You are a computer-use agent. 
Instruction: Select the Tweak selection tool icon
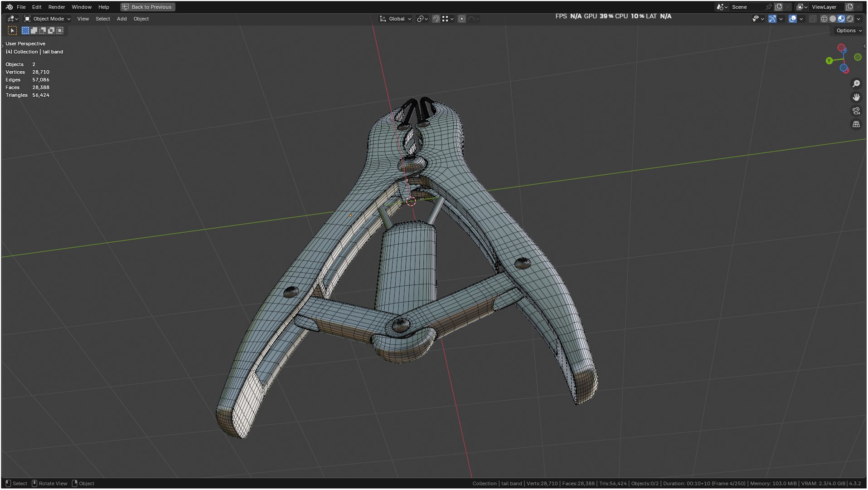pyautogui.click(x=12, y=30)
